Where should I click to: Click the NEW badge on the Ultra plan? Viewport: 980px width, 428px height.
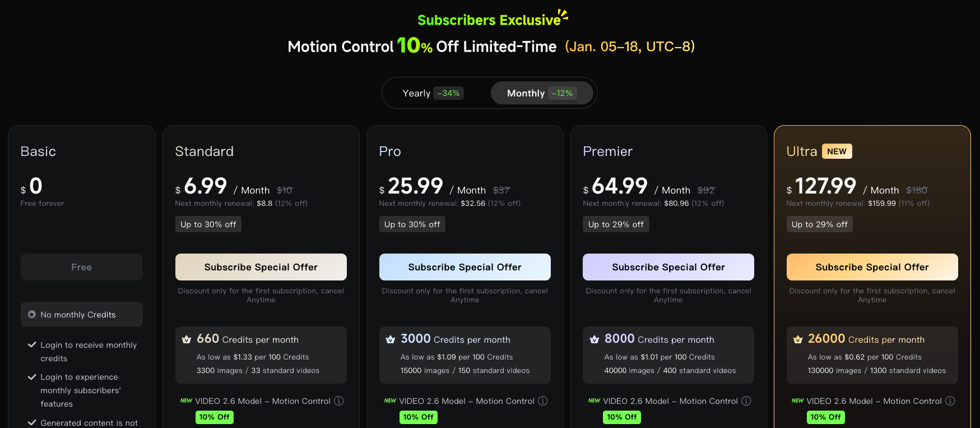coord(837,151)
